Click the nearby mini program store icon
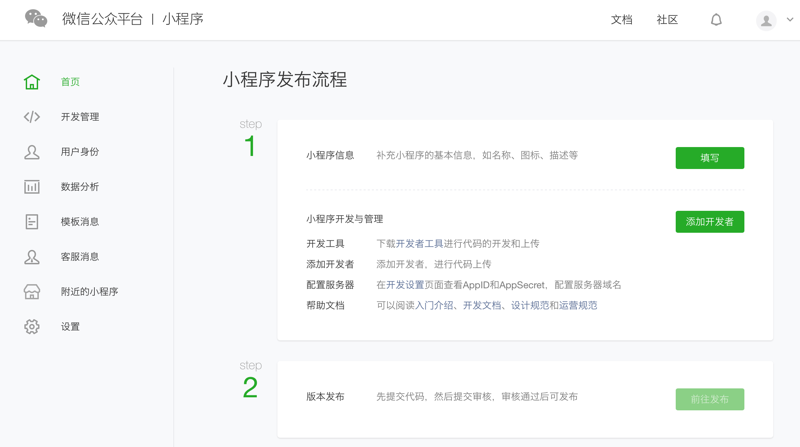Screen dimensions: 800x447 pos(32,292)
